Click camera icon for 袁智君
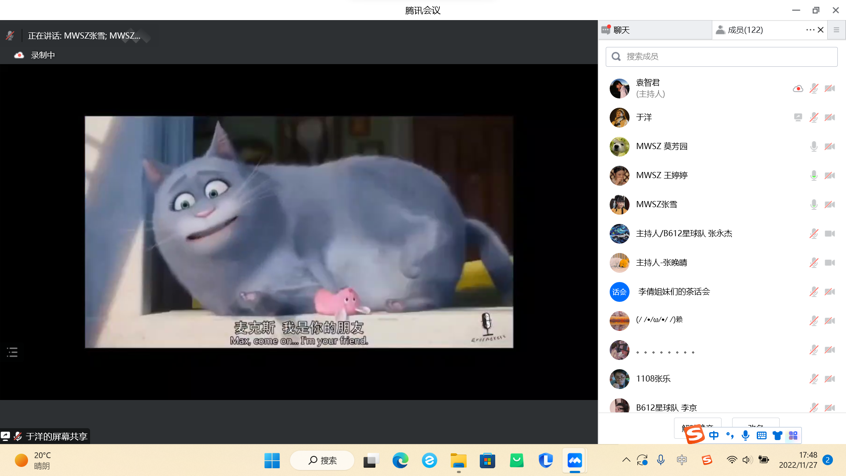 pos(830,89)
